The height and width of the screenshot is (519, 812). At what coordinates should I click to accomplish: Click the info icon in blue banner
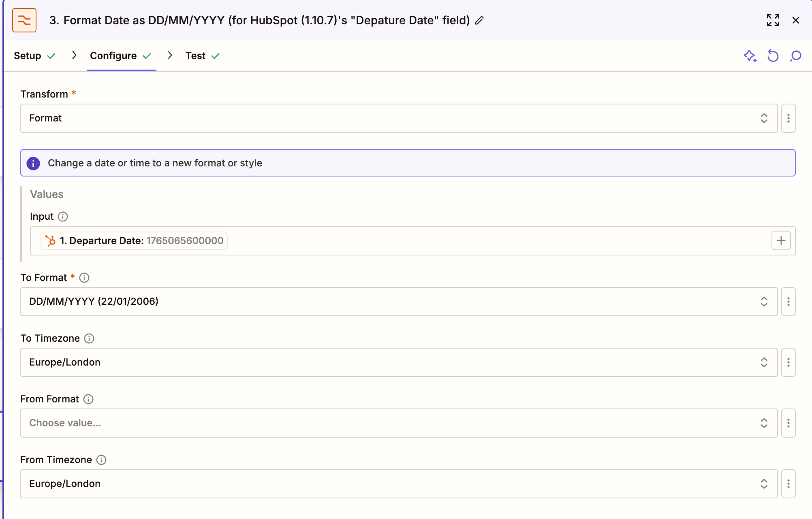click(33, 163)
